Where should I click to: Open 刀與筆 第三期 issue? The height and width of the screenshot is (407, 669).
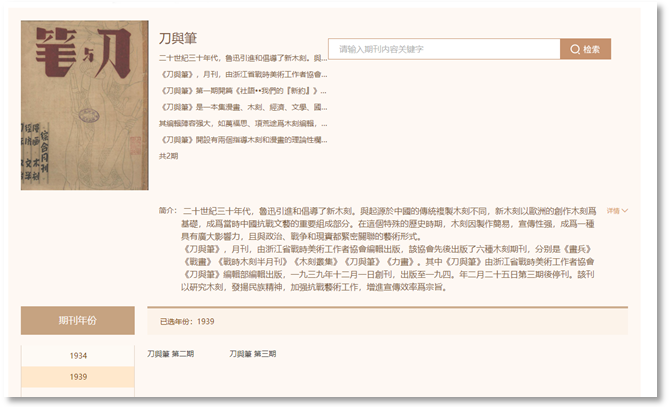(253, 354)
